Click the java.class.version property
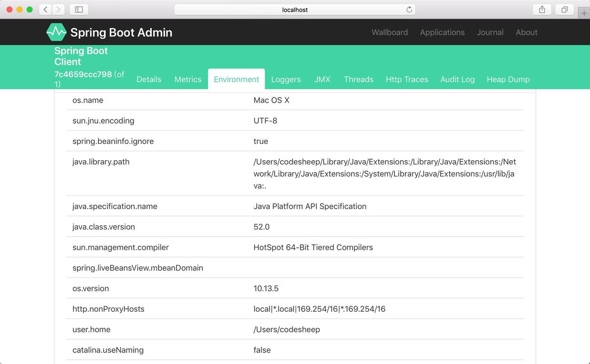The height and width of the screenshot is (364, 590). click(104, 227)
